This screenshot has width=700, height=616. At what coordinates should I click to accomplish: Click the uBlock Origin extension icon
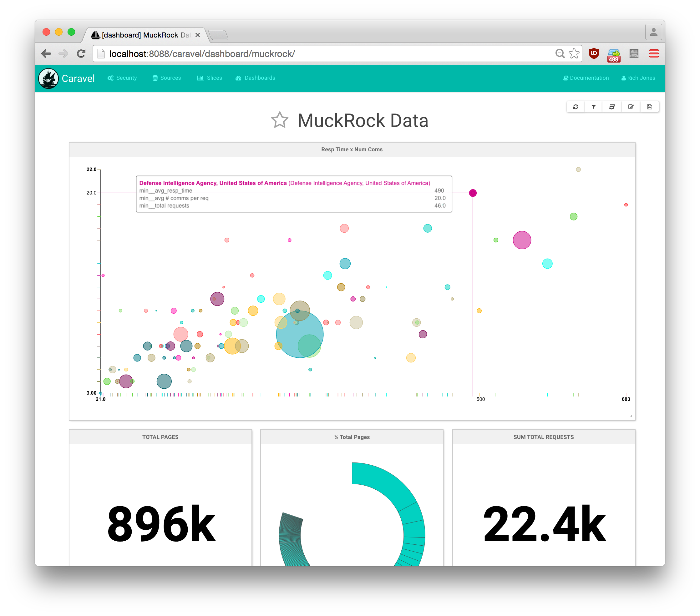tap(593, 54)
